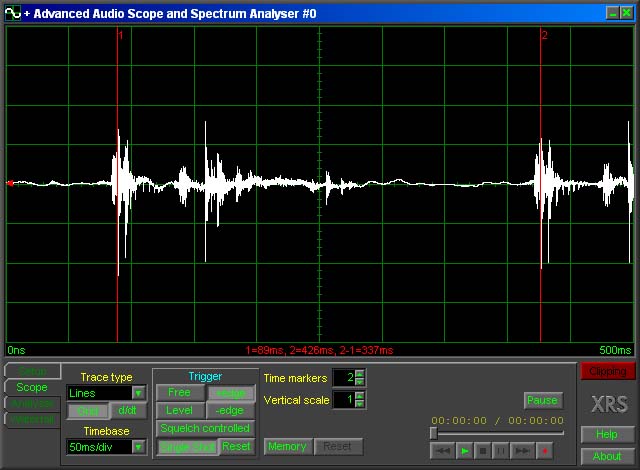Start playback with the green play button
This screenshot has height=470, width=640.
(x=464, y=451)
